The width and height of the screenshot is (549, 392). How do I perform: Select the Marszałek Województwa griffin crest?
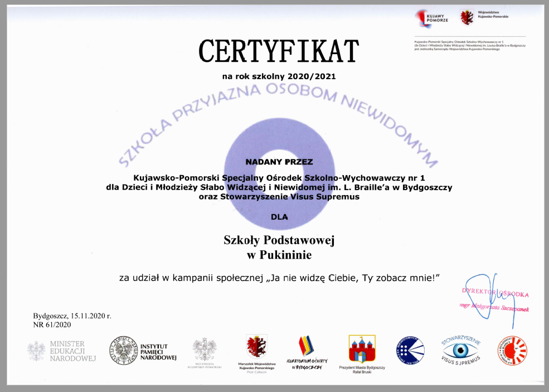pyautogui.click(x=257, y=347)
